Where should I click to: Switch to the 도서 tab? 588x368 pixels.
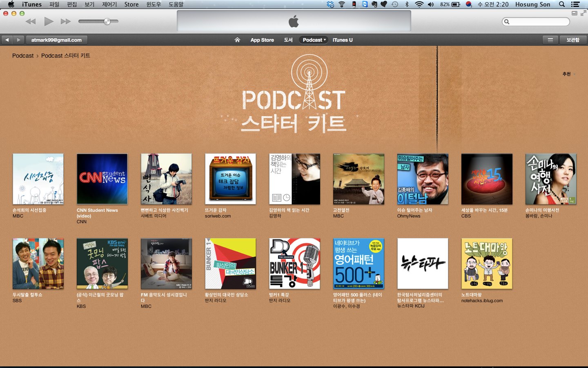288,40
